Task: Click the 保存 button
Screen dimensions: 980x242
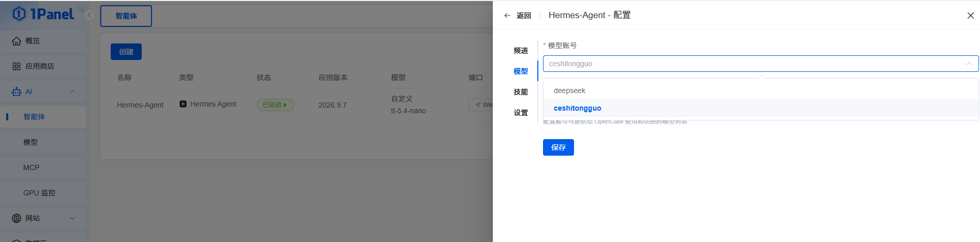Action: [x=559, y=147]
